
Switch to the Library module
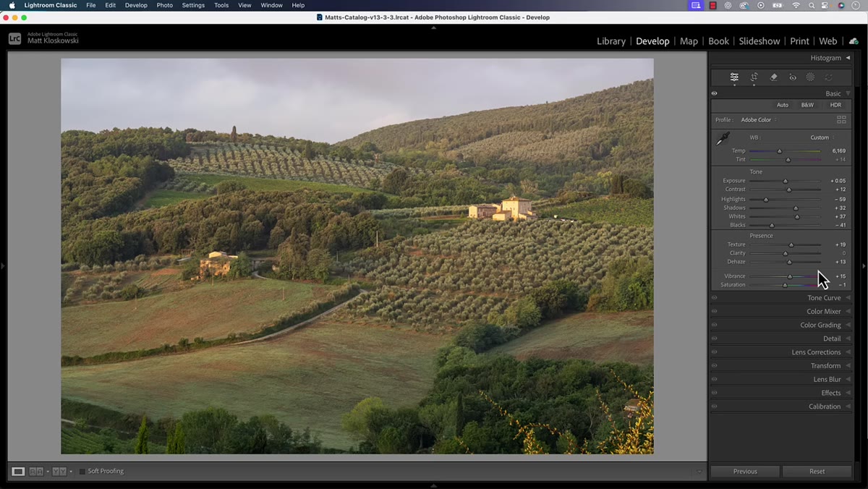pyautogui.click(x=611, y=41)
